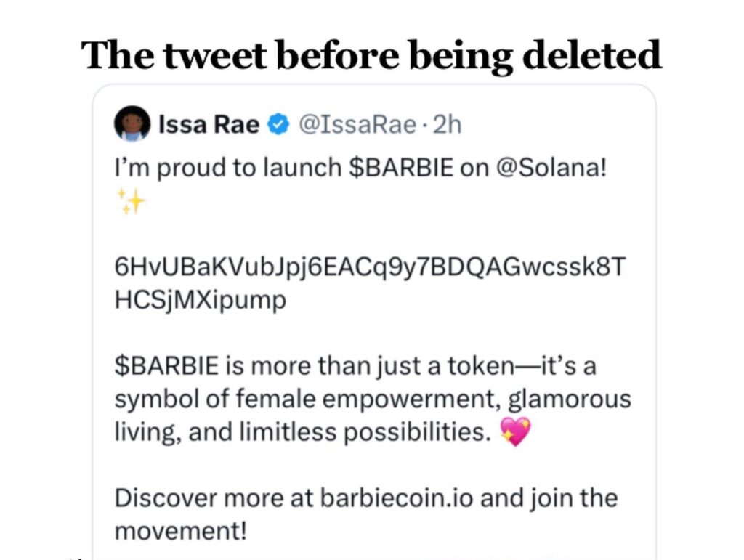Open Issa Rae's profile avatar

(132, 123)
